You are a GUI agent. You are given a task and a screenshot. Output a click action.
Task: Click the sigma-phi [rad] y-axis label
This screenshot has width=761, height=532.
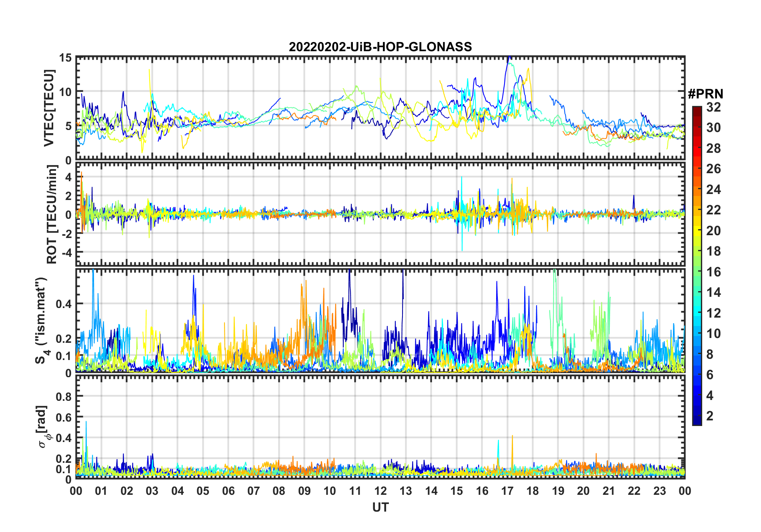(x=43, y=426)
